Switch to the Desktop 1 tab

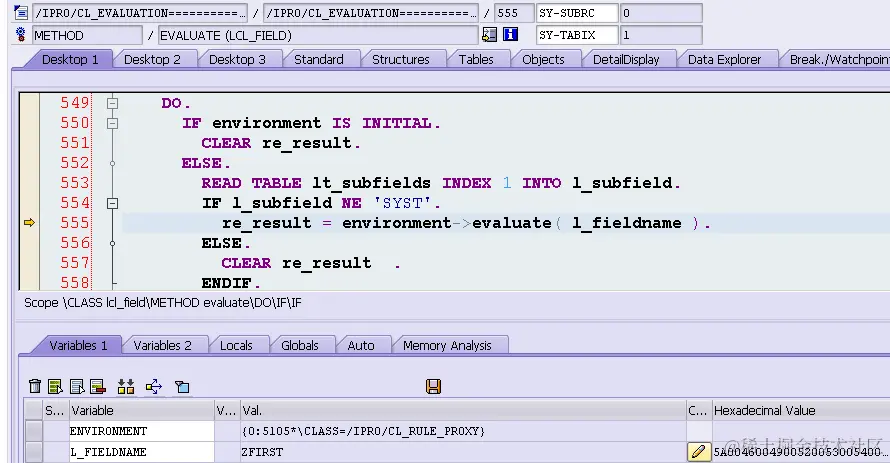pyautogui.click(x=70, y=60)
